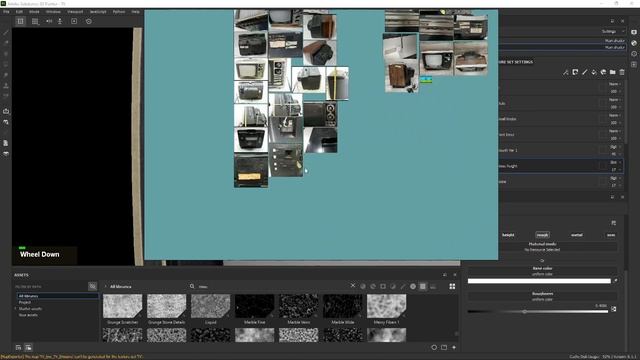
Task: Open the Mode menu
Action: click(34, 12)
